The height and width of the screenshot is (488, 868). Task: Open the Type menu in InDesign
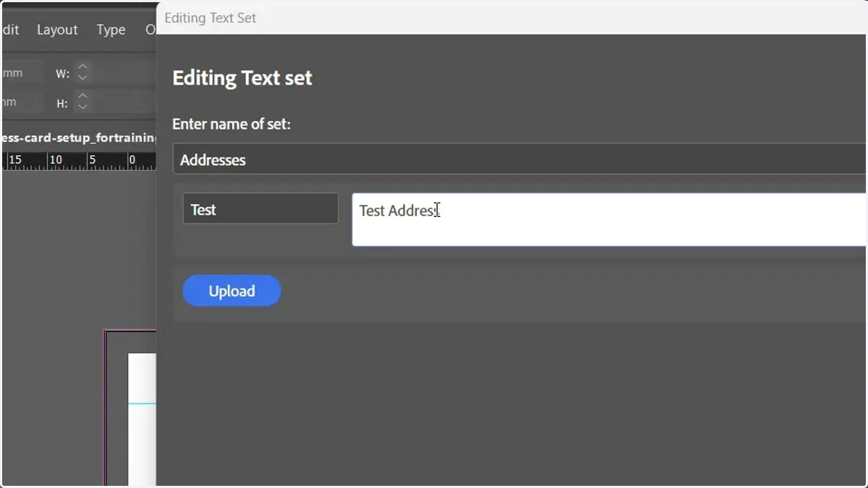(x=111, y=30)
